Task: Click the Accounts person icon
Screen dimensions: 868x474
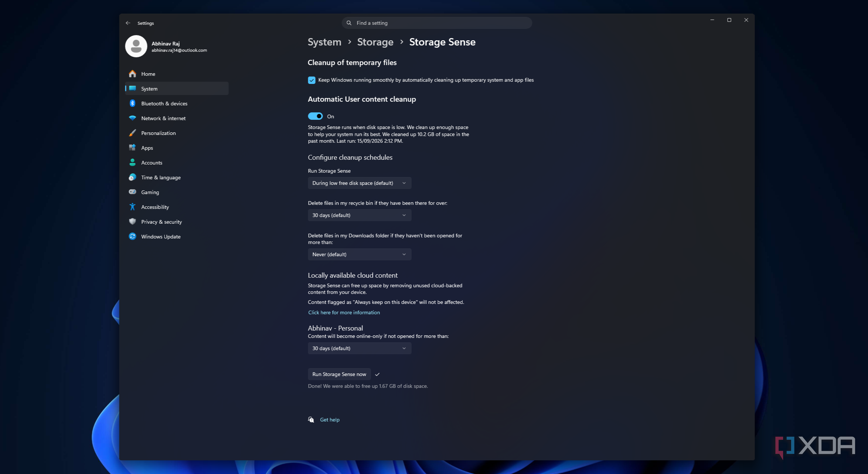Action: [132, 162]
